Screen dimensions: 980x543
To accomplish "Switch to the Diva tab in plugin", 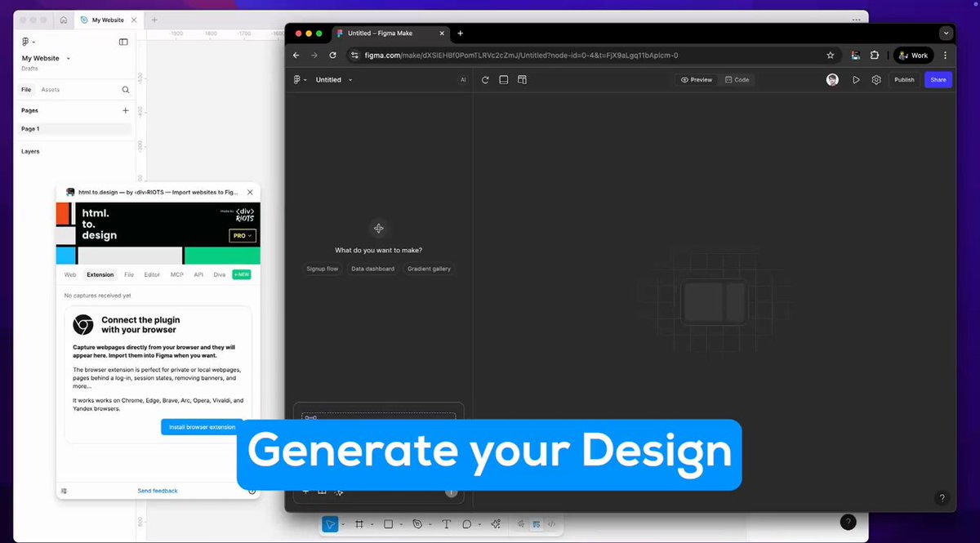I will tap(220, 275).
